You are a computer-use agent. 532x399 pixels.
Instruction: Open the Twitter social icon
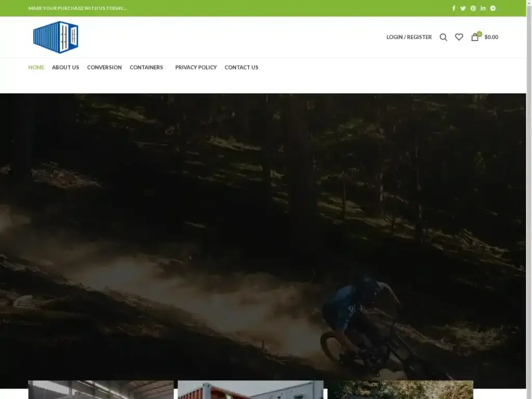(463, 8)
